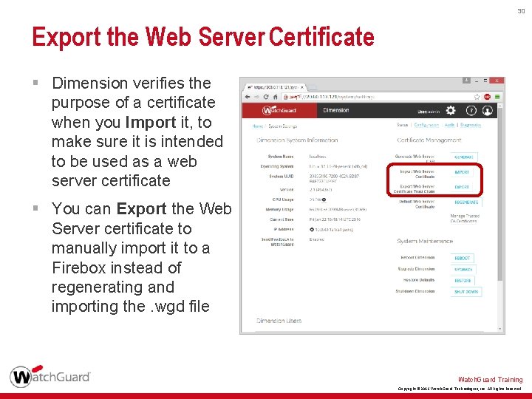
Task: Open a new browser tab
Action: [312, 87]
